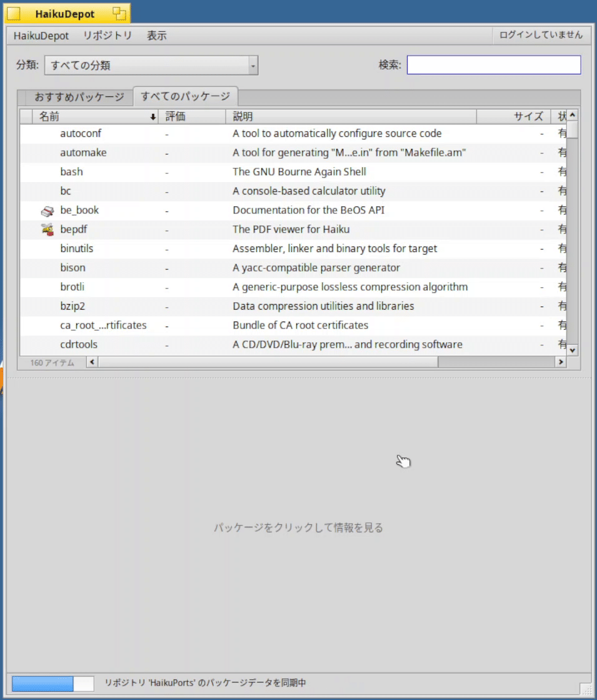
Task: Click the HaikuPorts sync status message
Action: (x=205, y=683)
